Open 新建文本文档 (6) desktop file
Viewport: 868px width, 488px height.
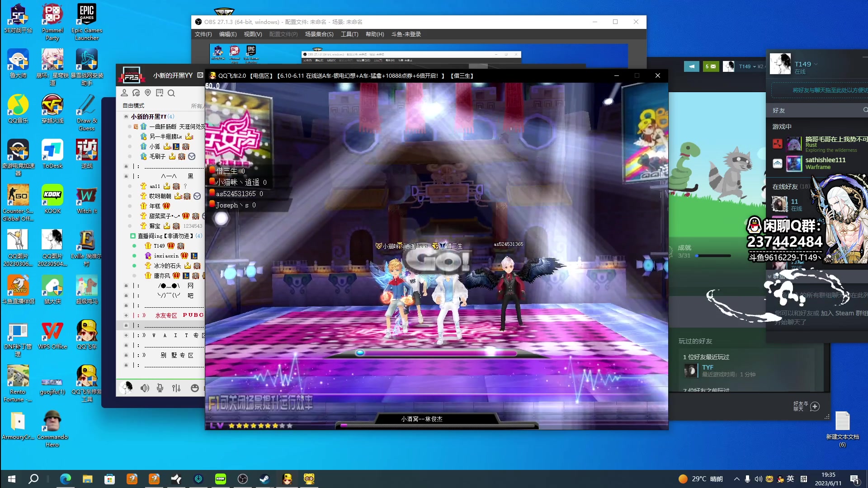point(842,429)
